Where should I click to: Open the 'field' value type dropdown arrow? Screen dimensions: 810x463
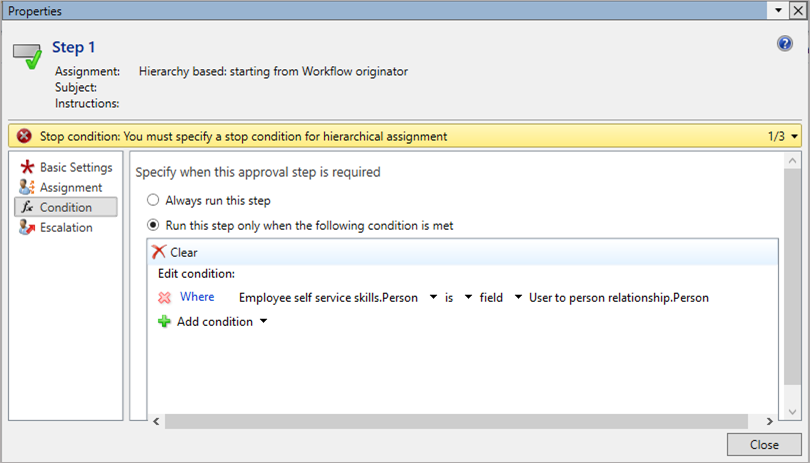(518, 297)
